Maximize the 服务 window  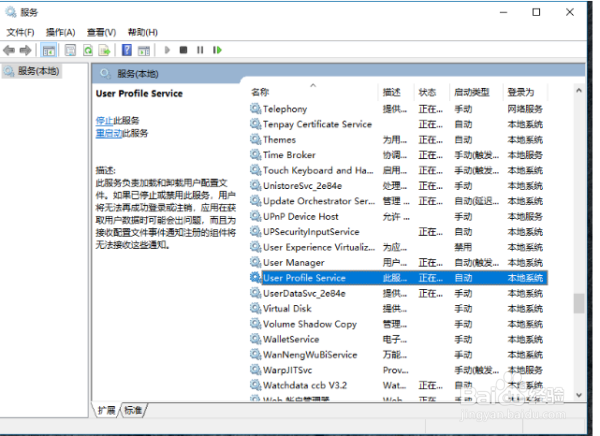click(536, 12)
